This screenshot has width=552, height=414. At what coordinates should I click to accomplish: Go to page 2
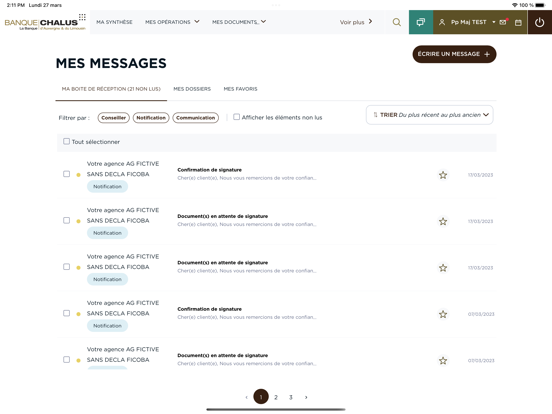point(276,397)
